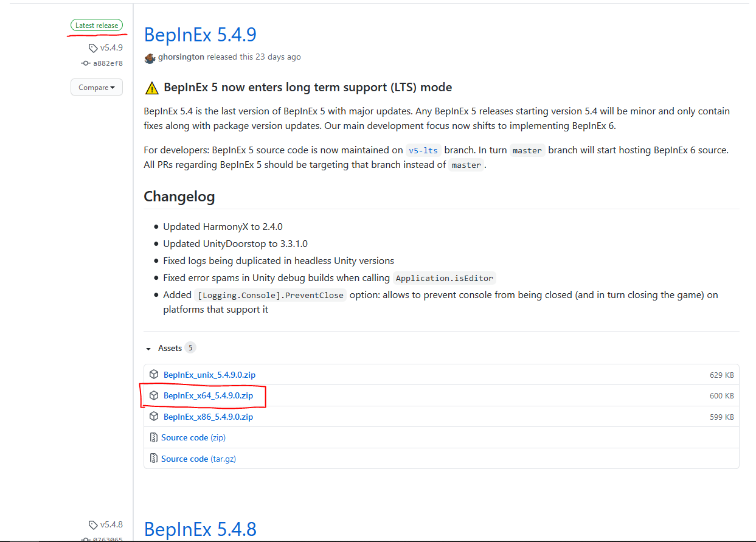Click the Latest release badge
This screenshot has width=756, height=542.
click(x=97, y=26)
